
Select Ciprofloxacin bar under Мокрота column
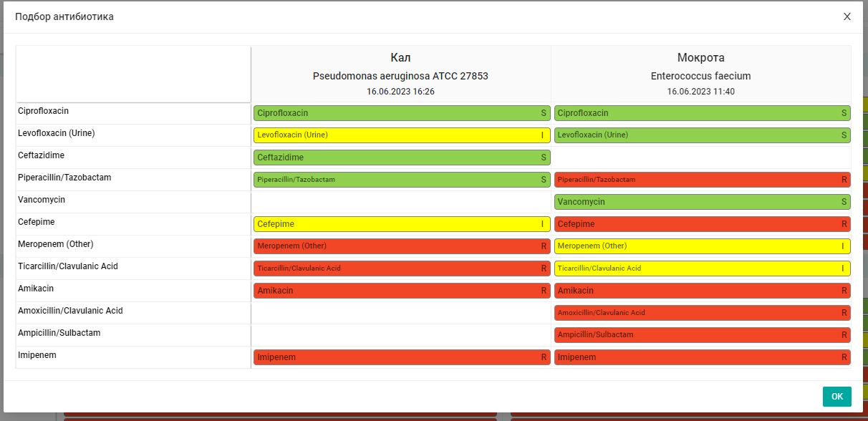coord(702,113)
